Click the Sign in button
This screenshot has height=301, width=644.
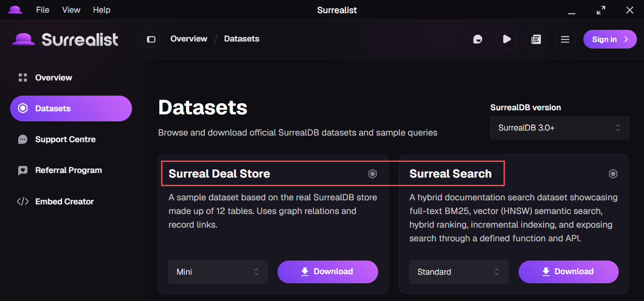pyautogui.click(x=610, y=39)
